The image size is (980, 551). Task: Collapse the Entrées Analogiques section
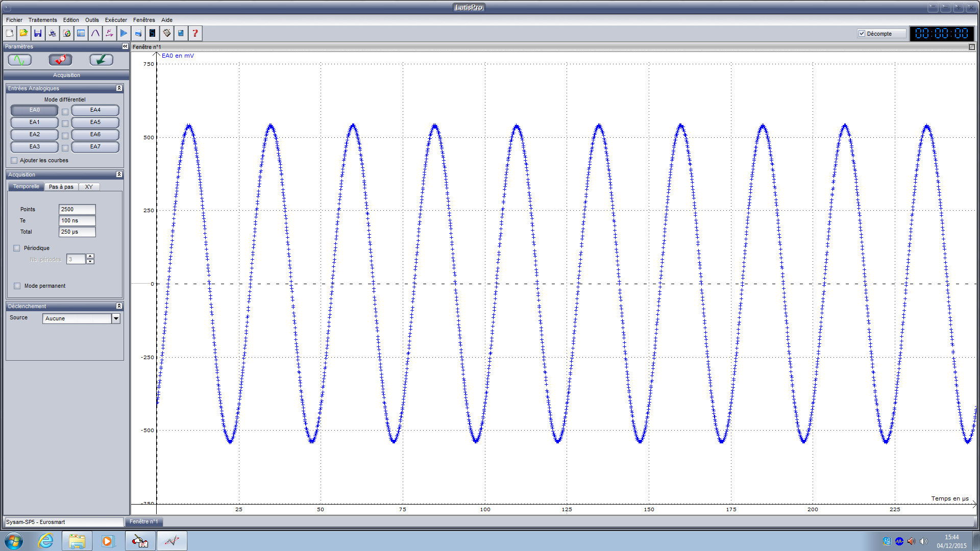[119, 88]
